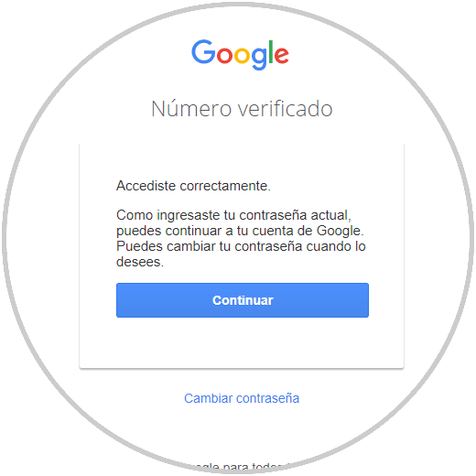Viewport: 476px width, 476px height.
Task: Open the Cambiar contraseña link
Action: (242, 398)
